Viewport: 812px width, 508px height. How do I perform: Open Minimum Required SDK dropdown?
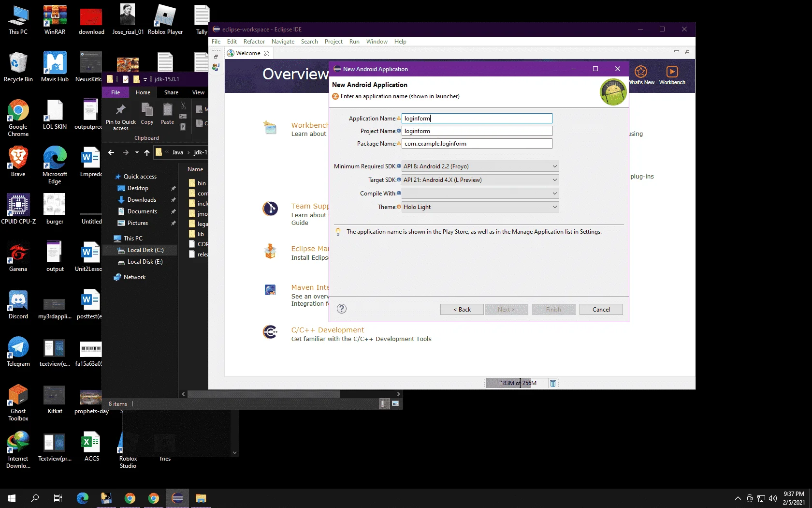click(480, 166)
